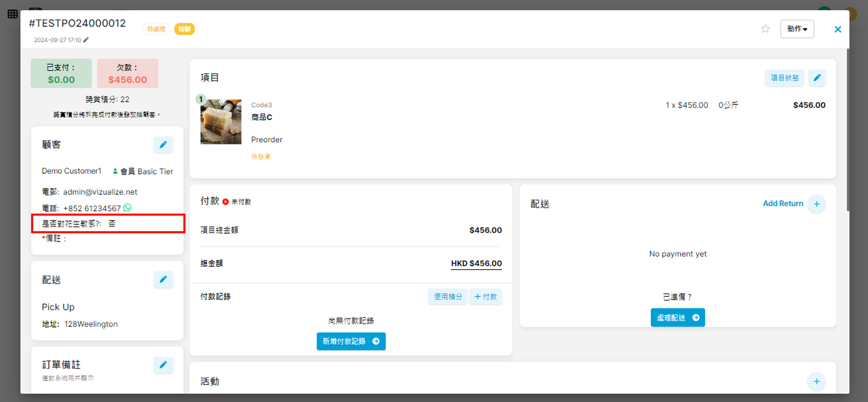This screenshot has width=868, height=402.
Task: Click the + 付款 button
Action: [486, 297]
